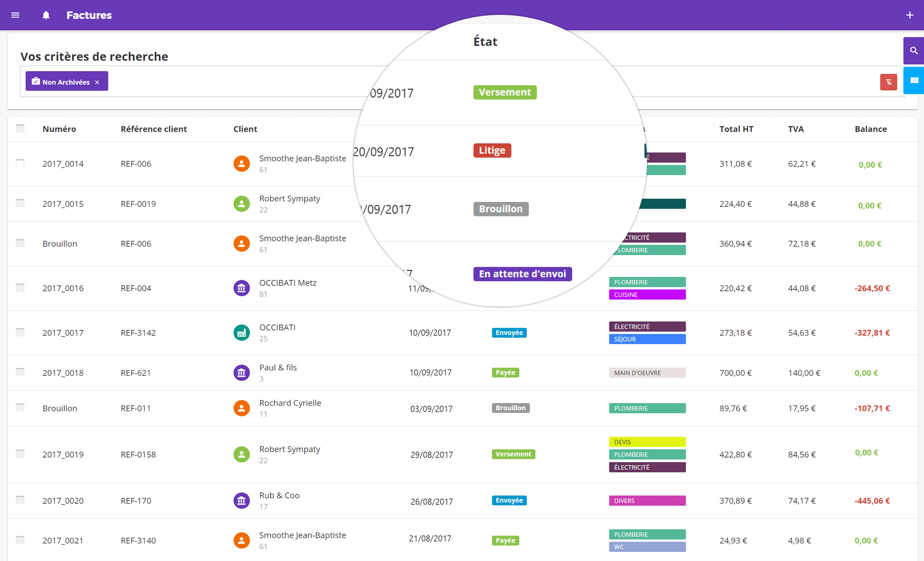Click Envoyée status on 2017_0020
Screen dimensions: 924x561
[509, 500]
